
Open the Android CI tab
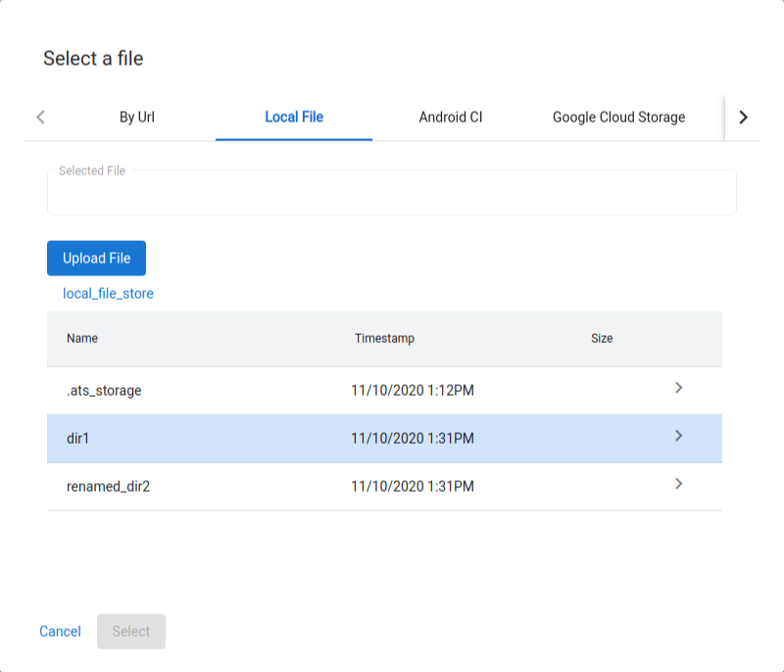click(451, 117)
